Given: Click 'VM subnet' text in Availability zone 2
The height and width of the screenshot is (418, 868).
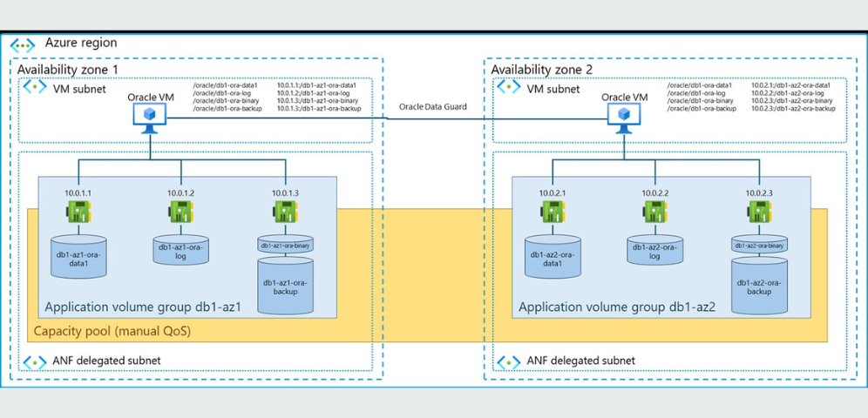Looking at the screenshot, I should (x=553, y=88).
